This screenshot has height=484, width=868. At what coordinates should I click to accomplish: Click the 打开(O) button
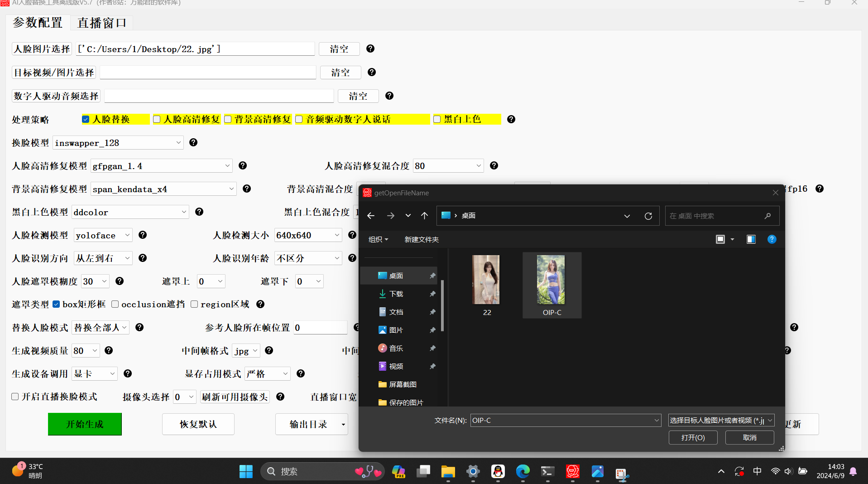coord(693,437)
